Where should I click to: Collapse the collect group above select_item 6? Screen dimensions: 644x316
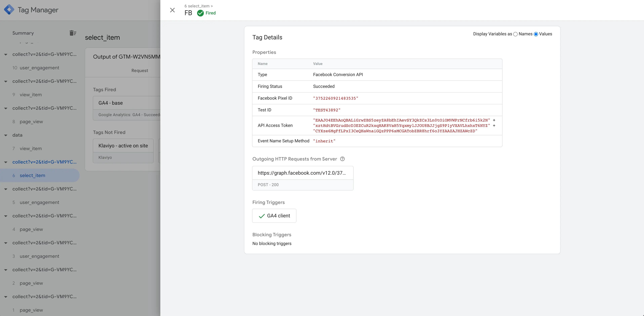click(6, 162)
